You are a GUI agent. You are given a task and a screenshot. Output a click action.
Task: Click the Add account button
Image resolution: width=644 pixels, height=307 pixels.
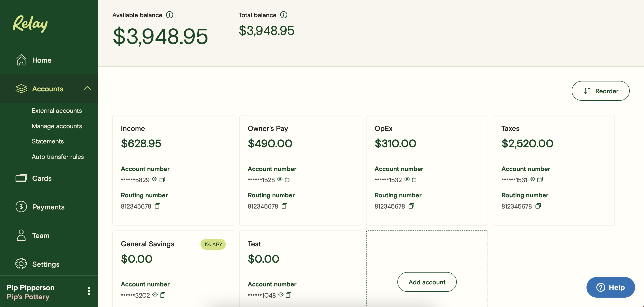click(427, 282)
